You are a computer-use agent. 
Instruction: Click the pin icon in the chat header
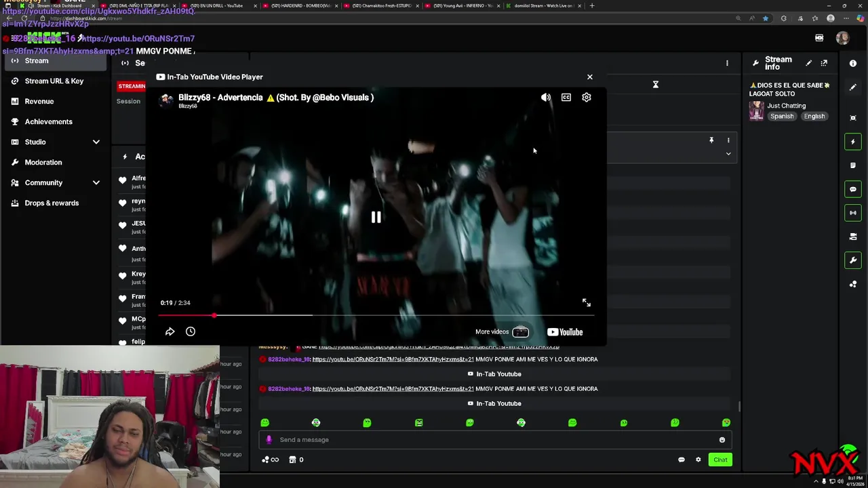(x=711, y=140)
